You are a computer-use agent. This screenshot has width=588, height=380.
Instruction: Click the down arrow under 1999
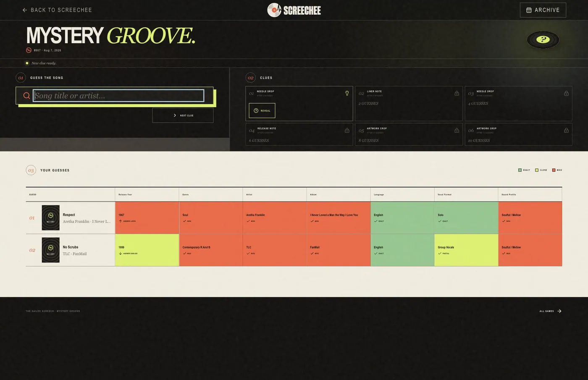tap(121, 253)
